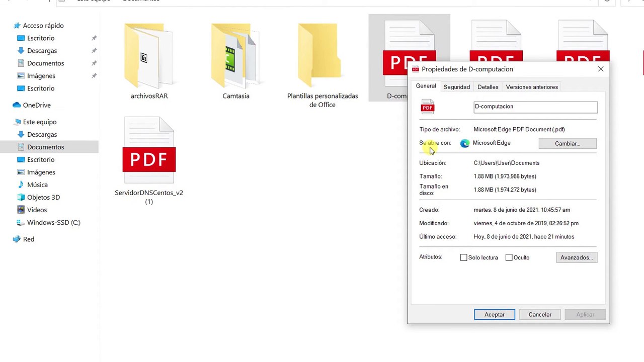The image size is (644, 362).
Task: Click the OneDrive cloud icon in sidebar
Action: click(x=17, y=105)
